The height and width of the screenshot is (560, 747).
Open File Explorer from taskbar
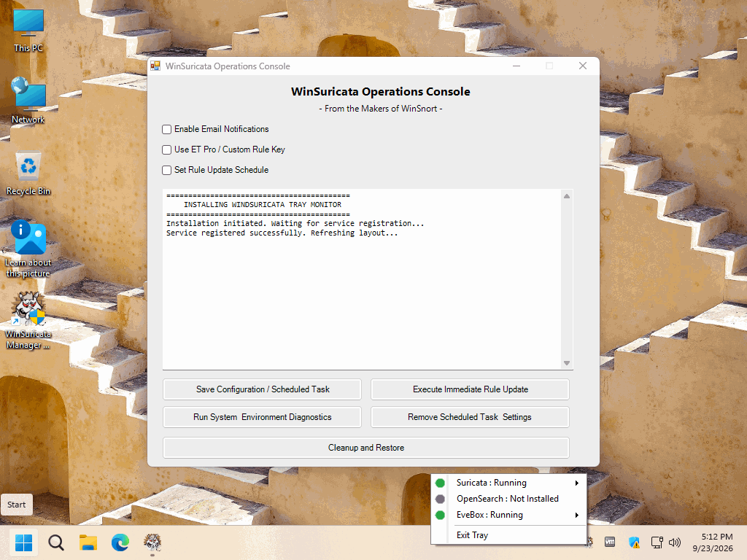[88, 542]
